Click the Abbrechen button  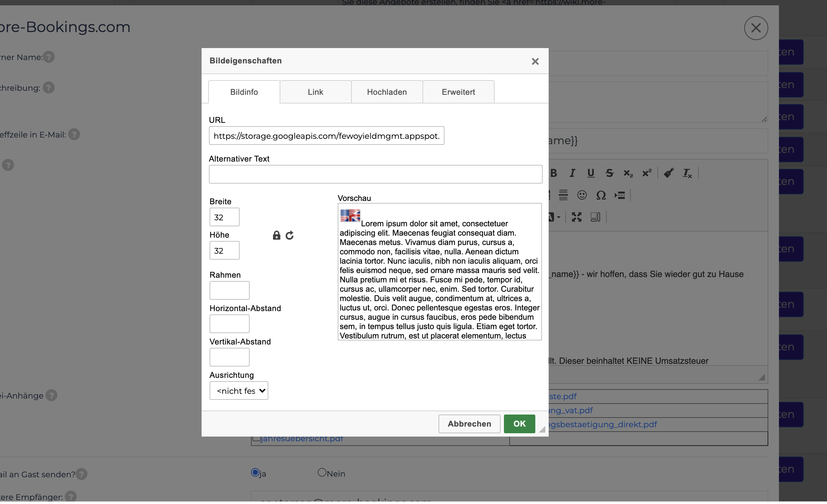469,424
